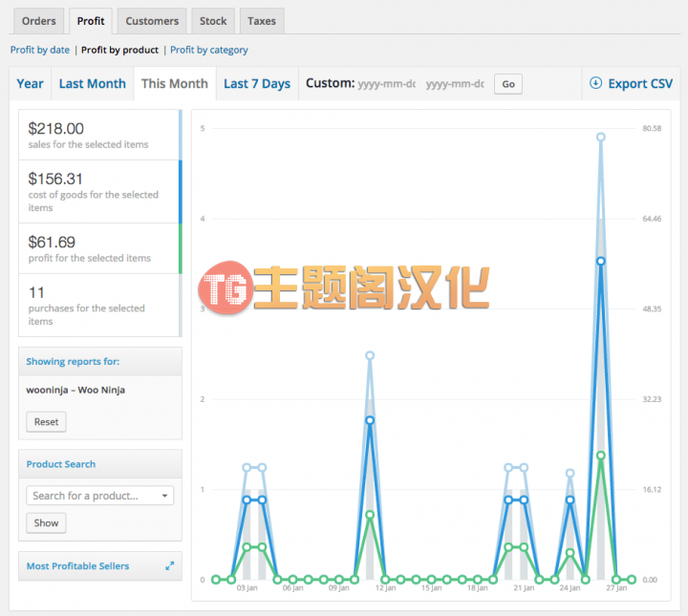
Task: Expand Most Profitable Sellers panel icon
Action: (x=170, y=566)
